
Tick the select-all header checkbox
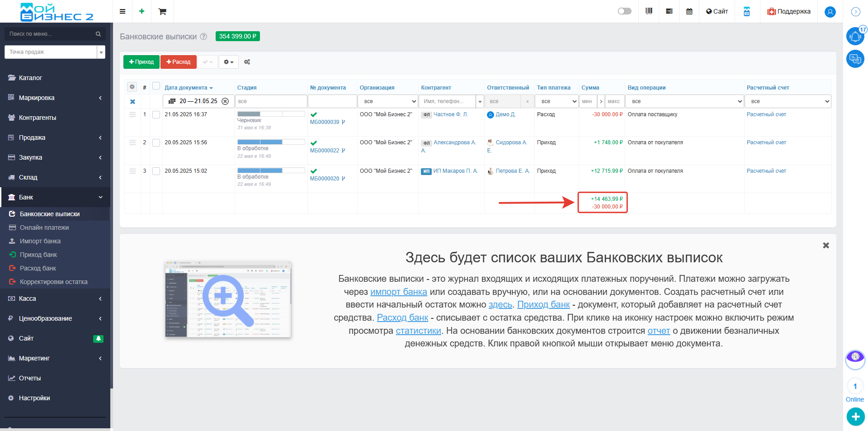point(156,86)
